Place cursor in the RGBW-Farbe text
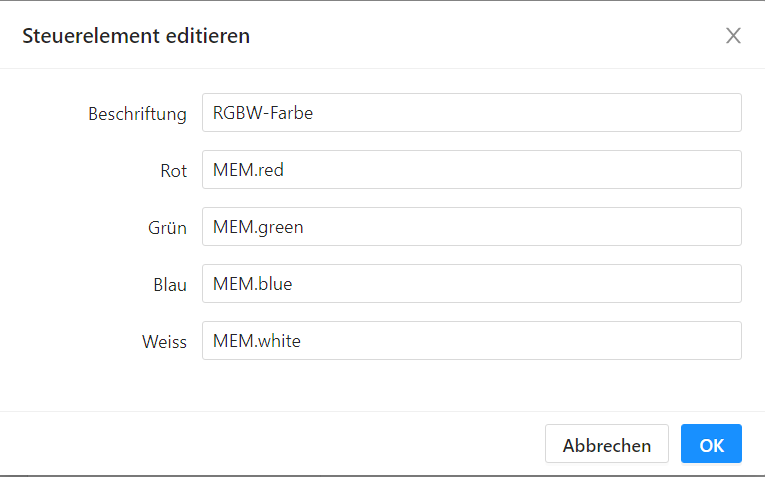This screenshot has height=477, width=765. [263, 113]
